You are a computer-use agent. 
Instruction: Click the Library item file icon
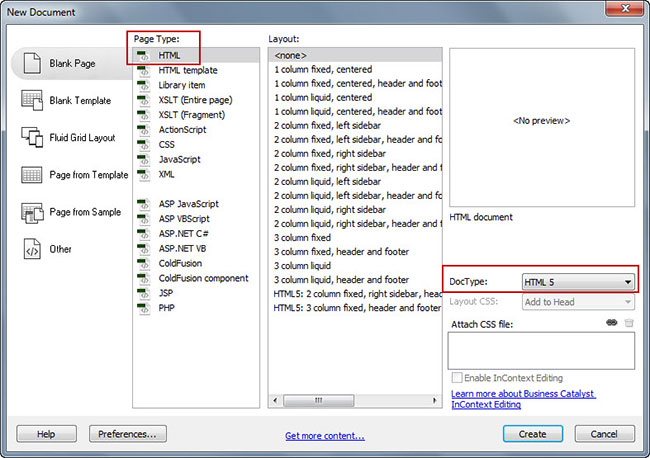(x=143, y=85)
